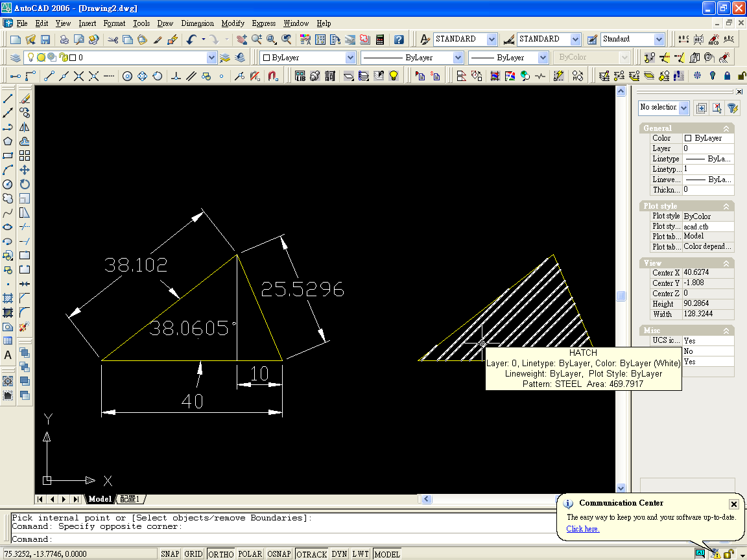Select the Erase tool in the Modify toolbar
The width and height of the screenshot is (747, 560).
pos(25,99)
